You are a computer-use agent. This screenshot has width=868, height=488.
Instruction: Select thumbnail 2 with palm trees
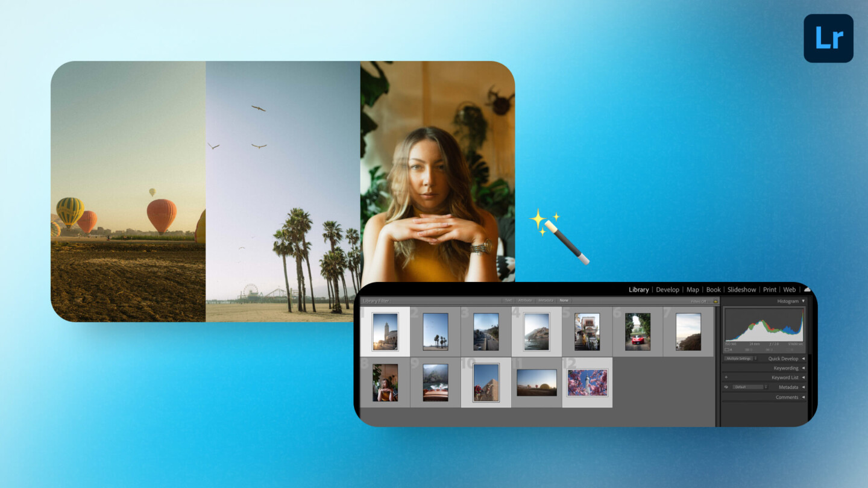pos(435,331)
